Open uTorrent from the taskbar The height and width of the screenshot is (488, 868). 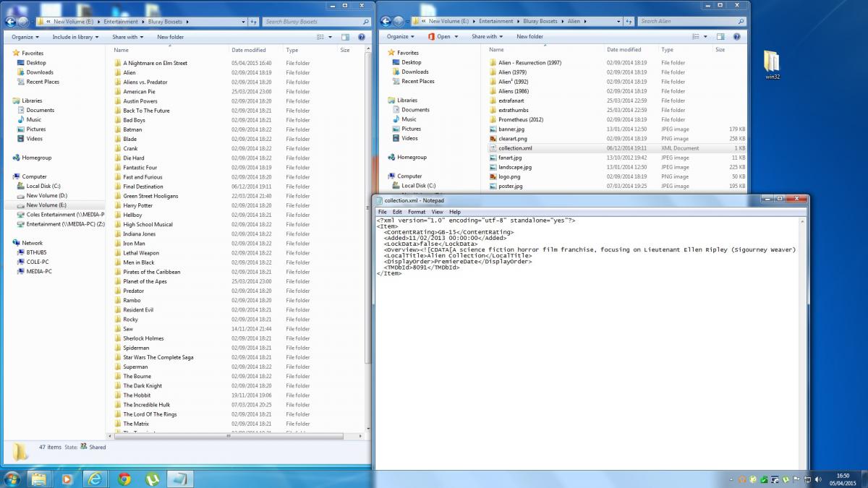click(x=153, y=479)
